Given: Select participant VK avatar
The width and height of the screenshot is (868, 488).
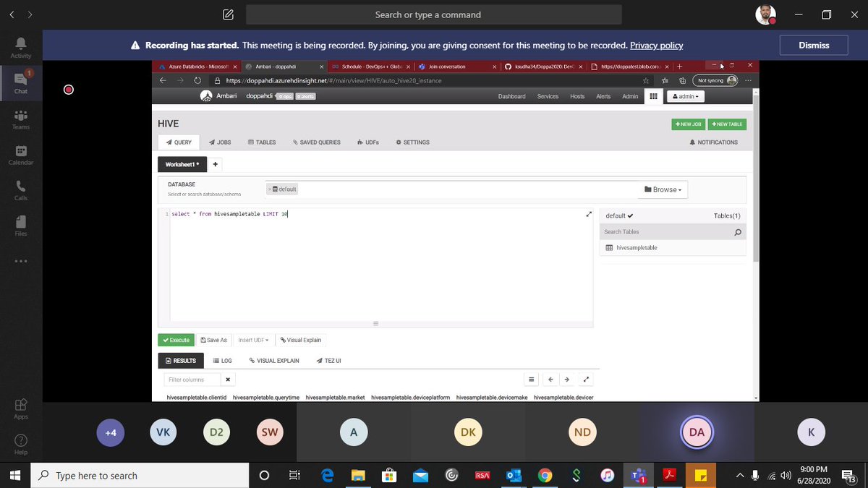Looking at the screenshot, I should point(163,432).
